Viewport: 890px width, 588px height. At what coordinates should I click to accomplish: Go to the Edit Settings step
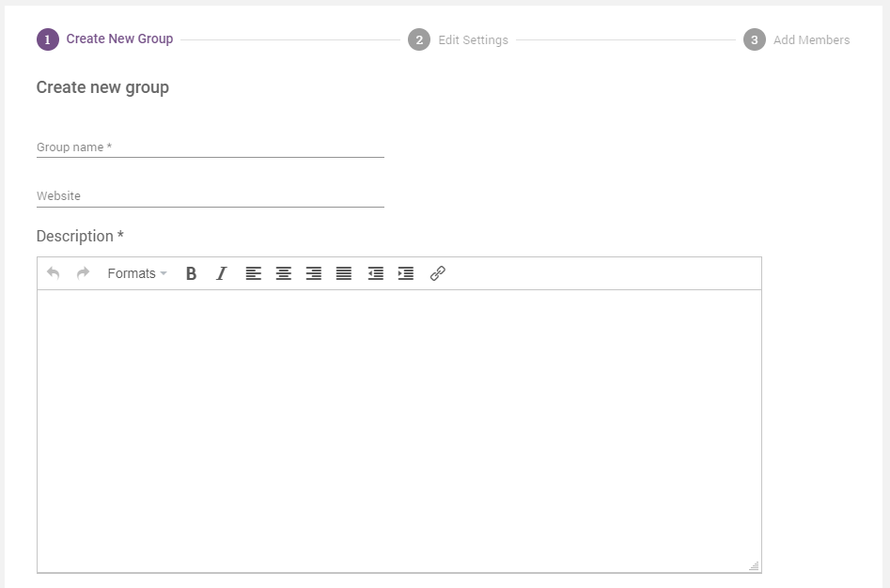pyautogui.click(x=473, y=40)
